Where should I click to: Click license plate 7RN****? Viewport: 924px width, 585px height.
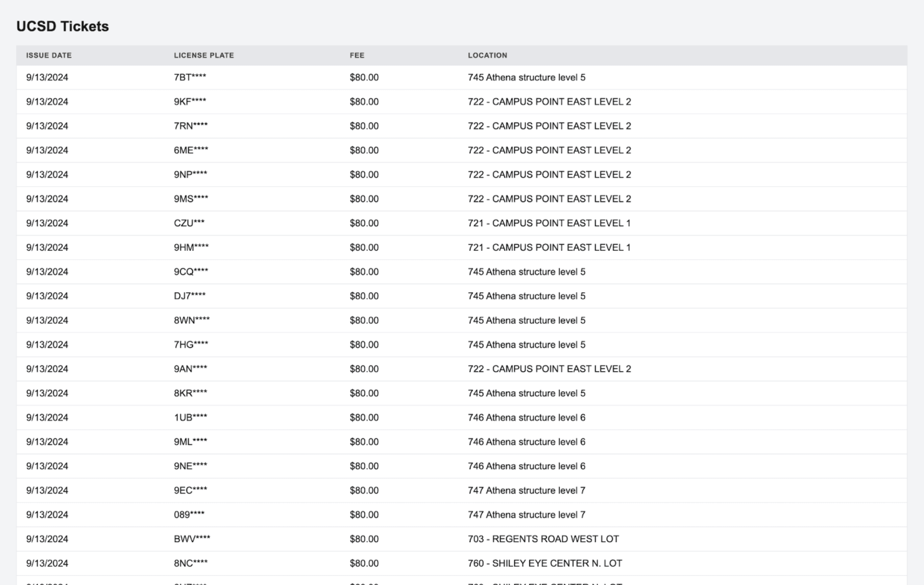(191, 126)
